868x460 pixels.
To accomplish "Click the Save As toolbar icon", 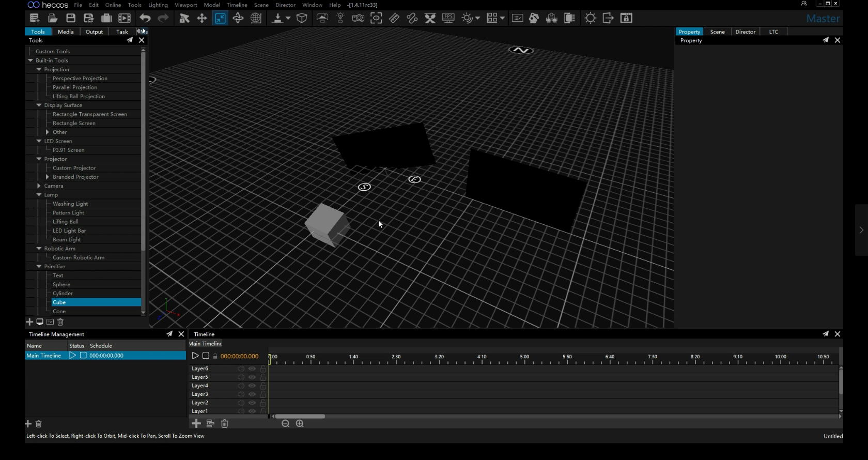I will pos(89,18).
